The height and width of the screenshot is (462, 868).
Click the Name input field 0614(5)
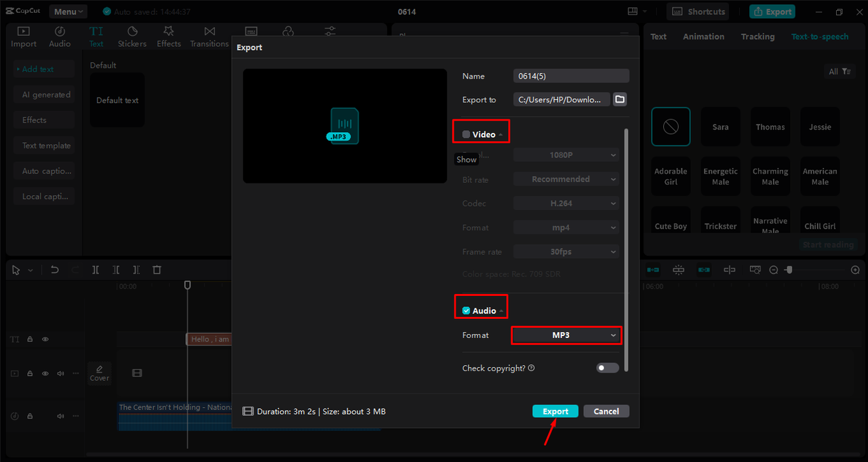point(570,76)
